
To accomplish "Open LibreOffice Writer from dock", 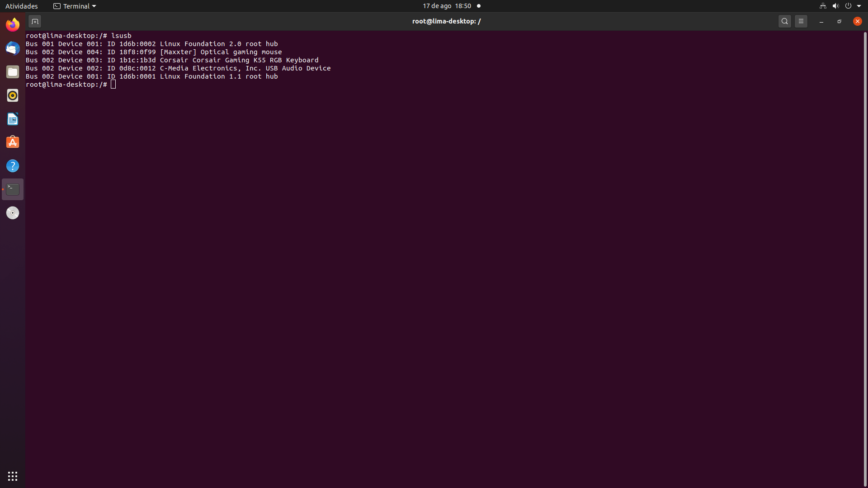I will (13, 119).
